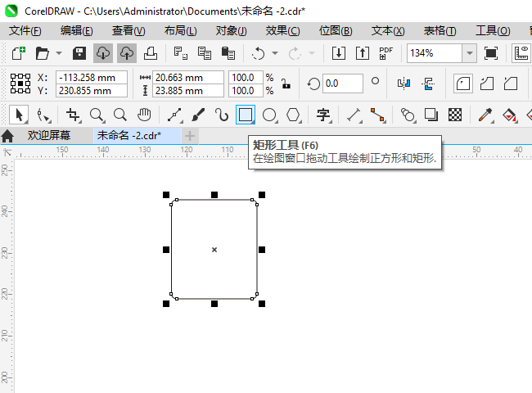532x393 pixels.
Task: Edit the Y position field
Action: (x=92, y=91)
